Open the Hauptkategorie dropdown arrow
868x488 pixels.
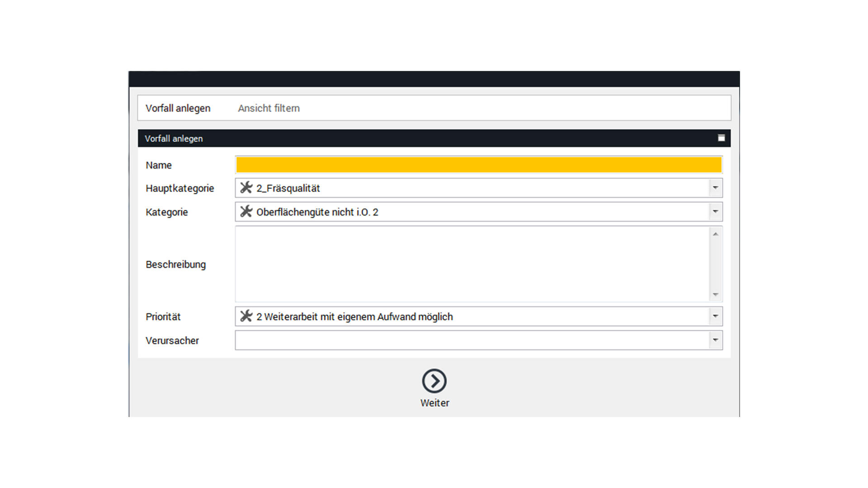[715, 188]
